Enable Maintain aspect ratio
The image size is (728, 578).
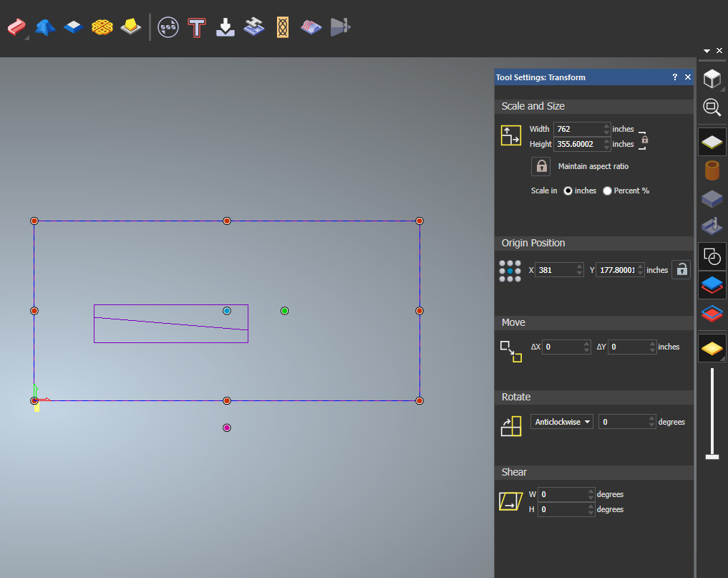(x=541, y=166)
